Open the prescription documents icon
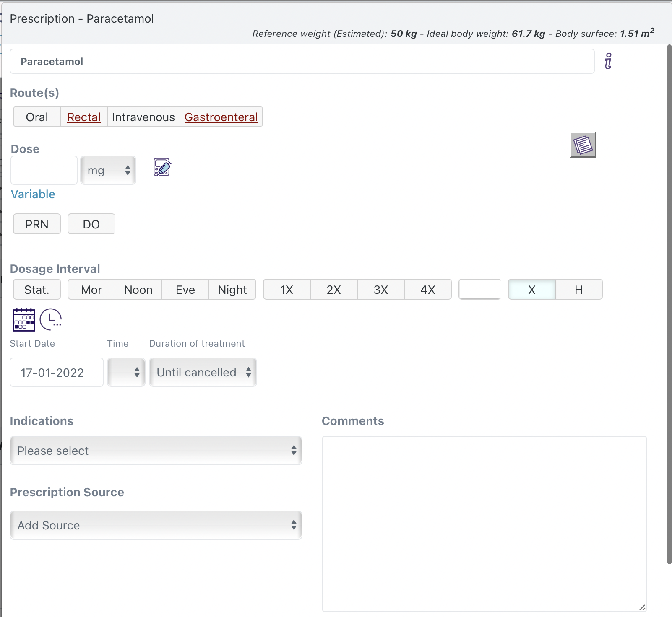The image size is (672, 617). pos(583,145)
